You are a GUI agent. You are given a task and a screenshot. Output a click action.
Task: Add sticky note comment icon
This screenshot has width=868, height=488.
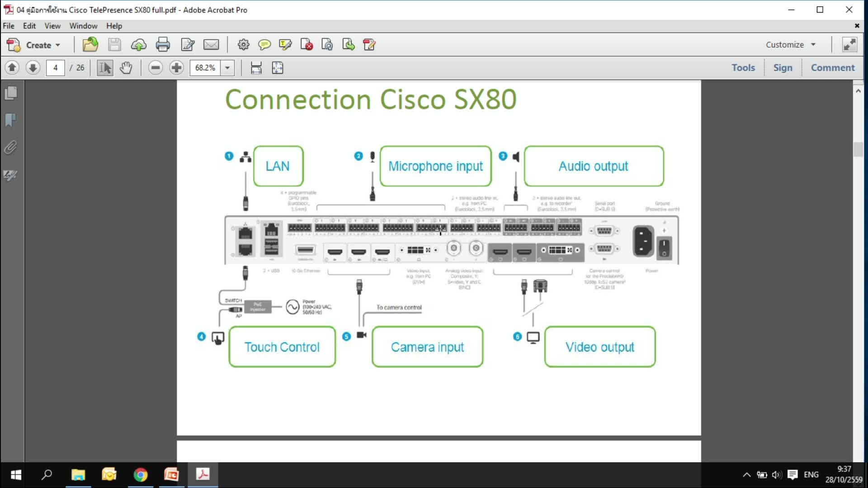coord(264,45)
